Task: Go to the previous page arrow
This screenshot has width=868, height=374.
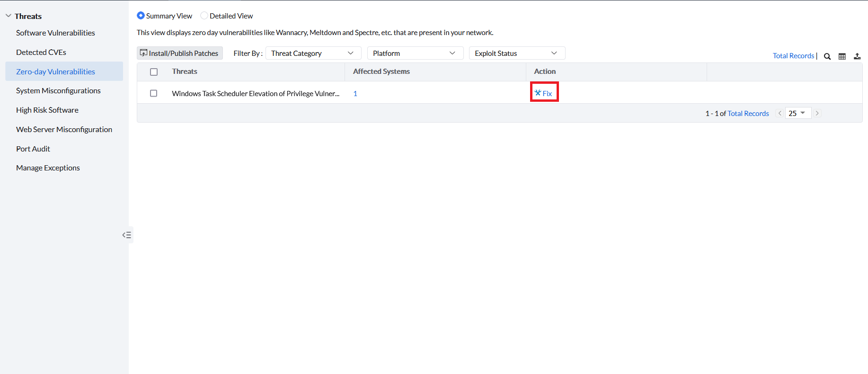Action: point(779,113)
